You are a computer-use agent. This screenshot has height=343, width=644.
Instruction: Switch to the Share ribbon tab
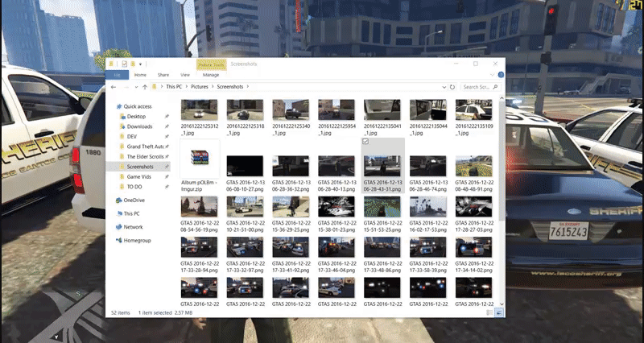click(x=163, y=75)
